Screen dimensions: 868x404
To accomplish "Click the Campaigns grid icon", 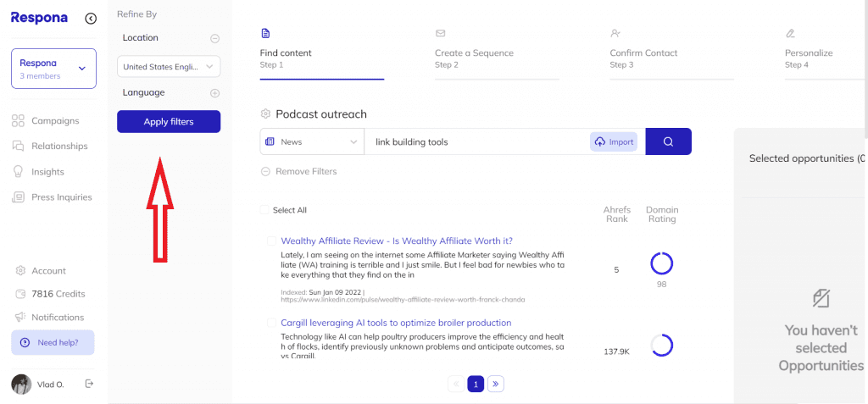I will [x=19, y=120].
